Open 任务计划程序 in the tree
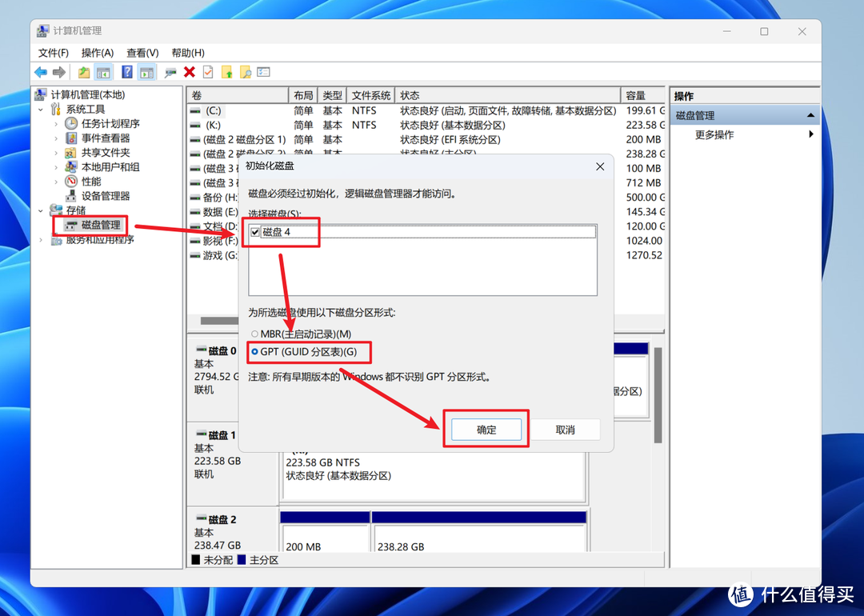Image resolution: width=864 pixels, height=616 pixels. click(110, 124)
